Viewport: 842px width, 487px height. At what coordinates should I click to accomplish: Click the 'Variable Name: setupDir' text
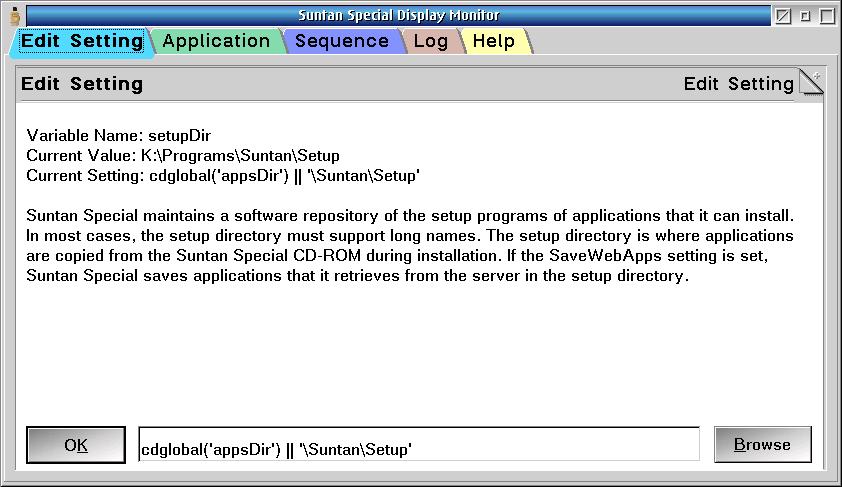[119, 135]
